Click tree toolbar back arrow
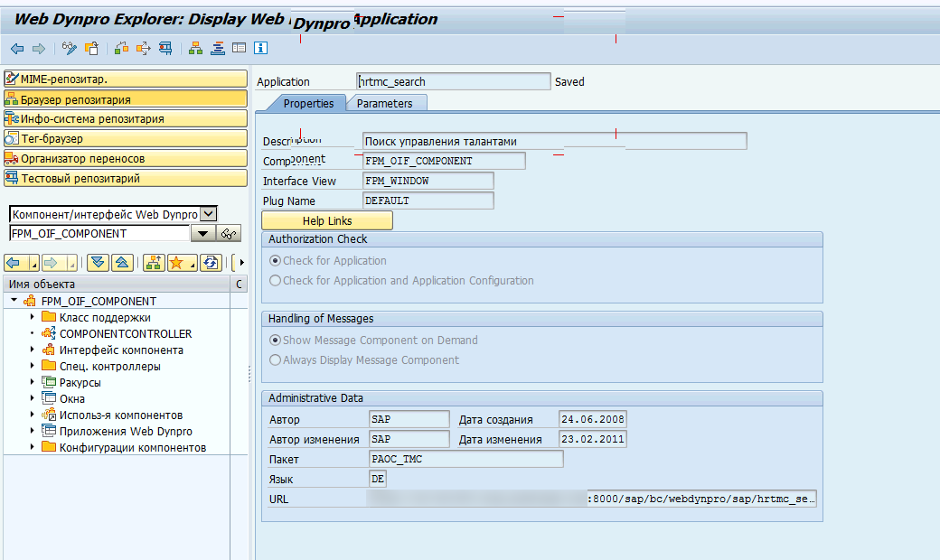940x560 pixels. 14,262
